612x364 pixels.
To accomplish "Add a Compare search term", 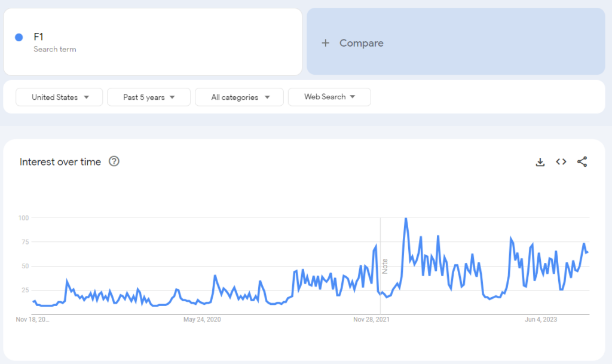I will (x=456, y=41).
